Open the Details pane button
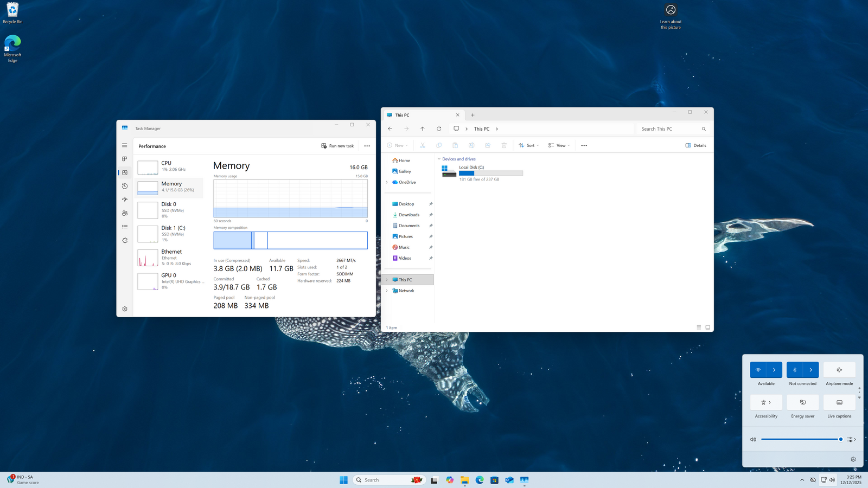Viewport: 868px width, 488px height. click(x=696, y=145)
